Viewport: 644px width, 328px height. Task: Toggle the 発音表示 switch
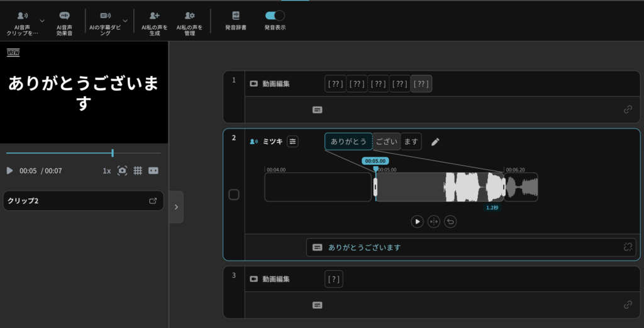pyautogui.click(x=275, y=16)
